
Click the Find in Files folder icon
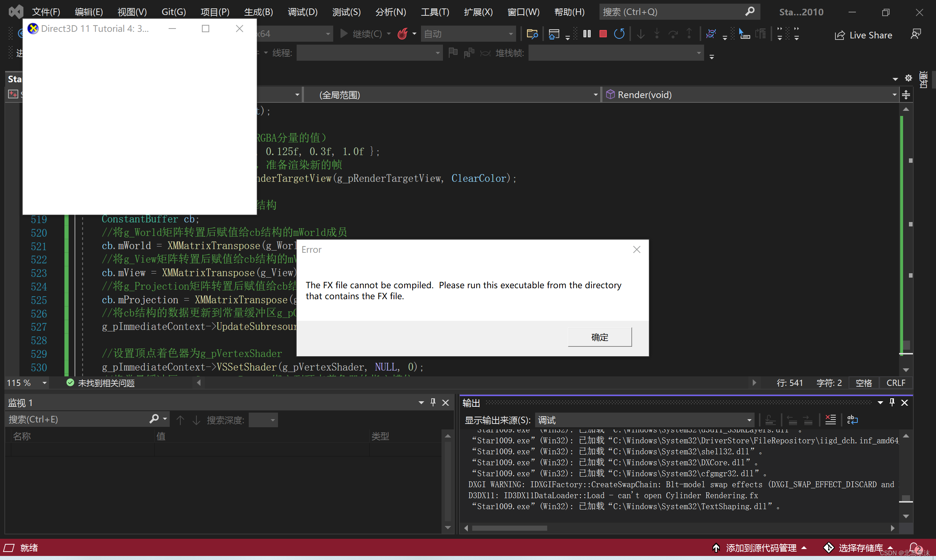[532, 34]
